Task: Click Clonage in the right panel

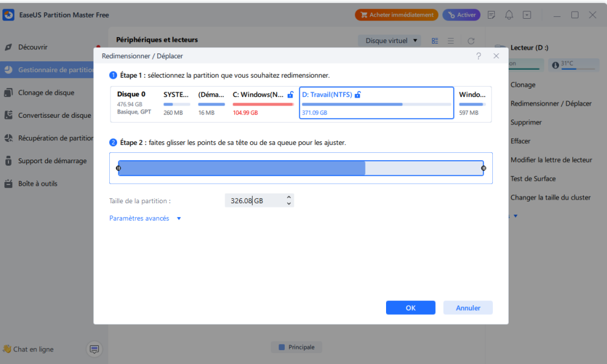Action: [x=523, y=85]
